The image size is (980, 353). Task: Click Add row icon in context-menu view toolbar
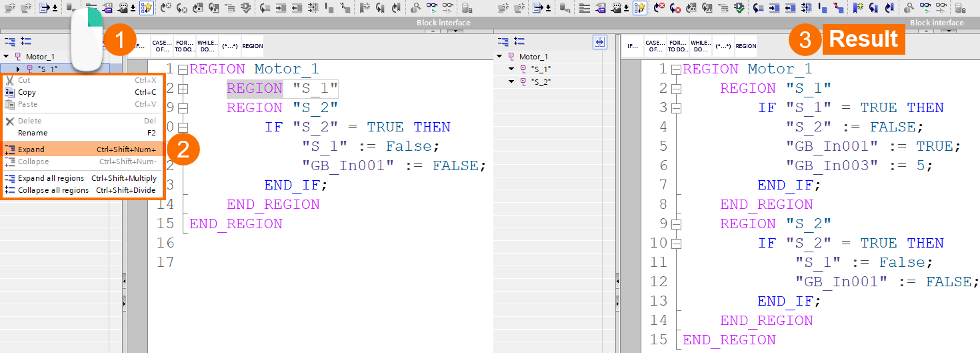click(27, 7)
